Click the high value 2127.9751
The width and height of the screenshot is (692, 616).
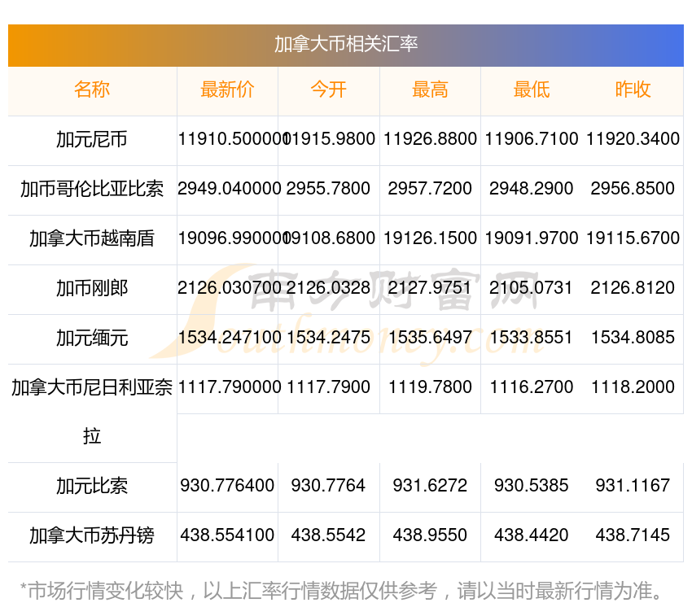click(430, 288)
